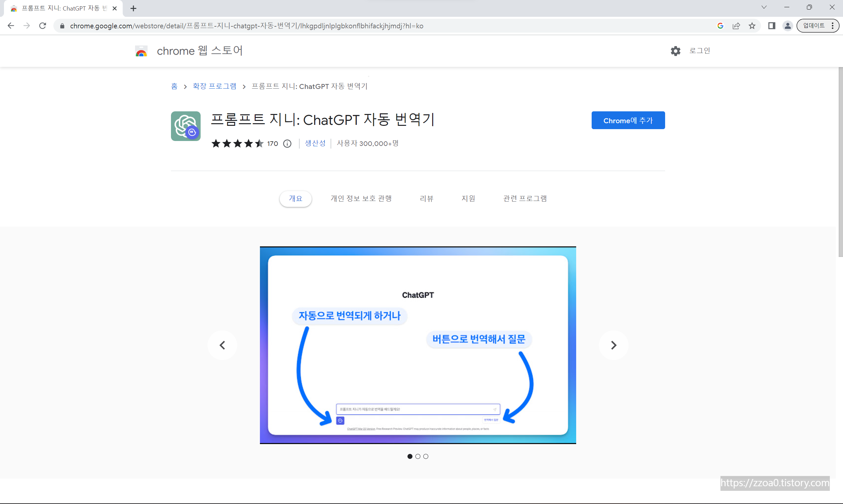Click the 170 review count
Image resolution: width=843 pixels, height=504 pixels.
coord(272,144)
